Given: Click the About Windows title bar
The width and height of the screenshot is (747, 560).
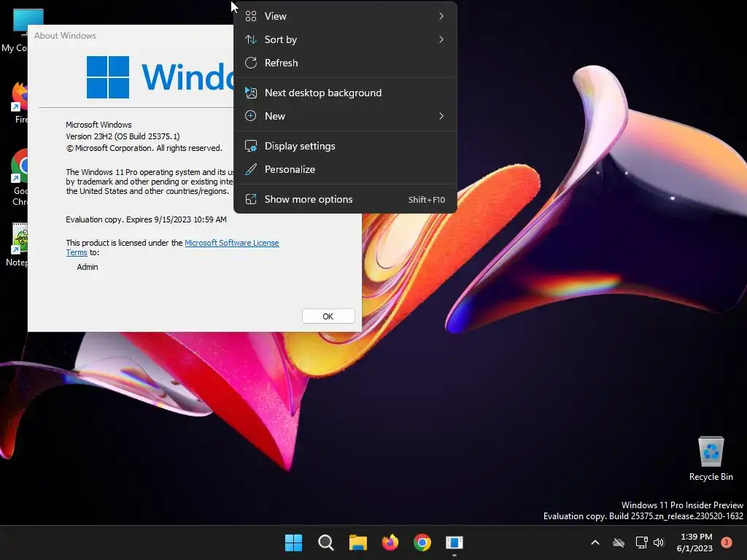Looking at the screenshot, I should click(131, 36).
